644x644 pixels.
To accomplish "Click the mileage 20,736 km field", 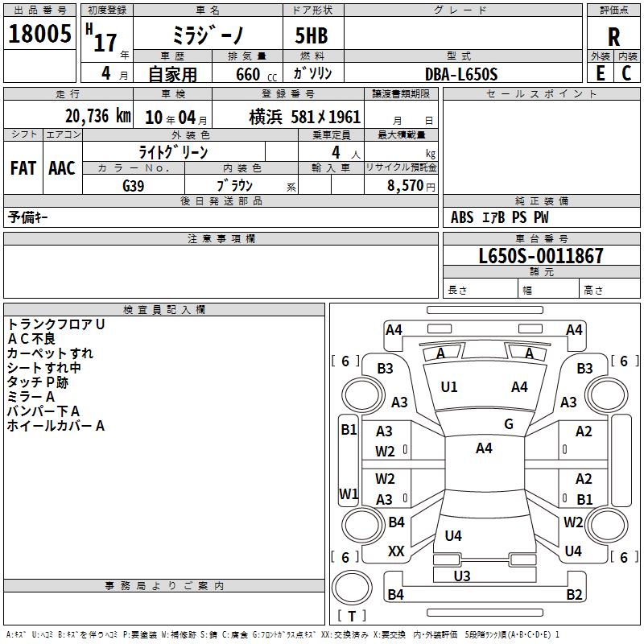I will [x=68, y=116].
